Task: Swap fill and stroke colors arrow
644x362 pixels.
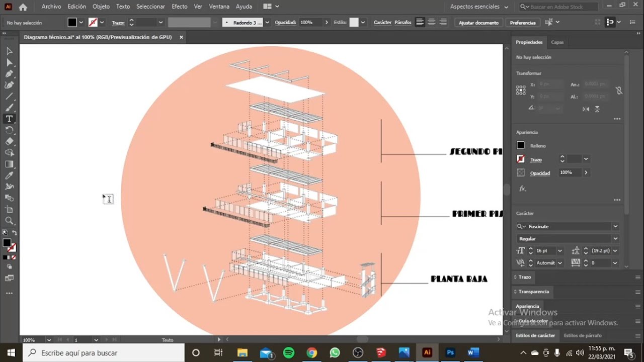Action: click(x=15, y=233)
